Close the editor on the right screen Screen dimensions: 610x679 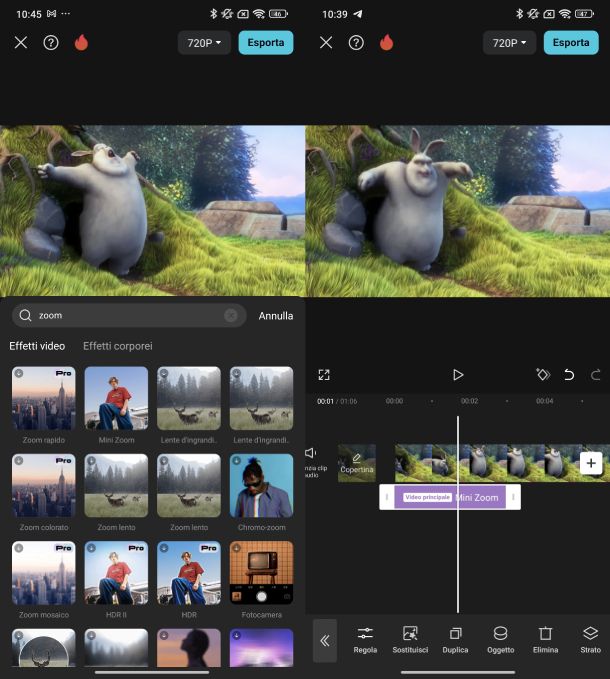point(326,42)
